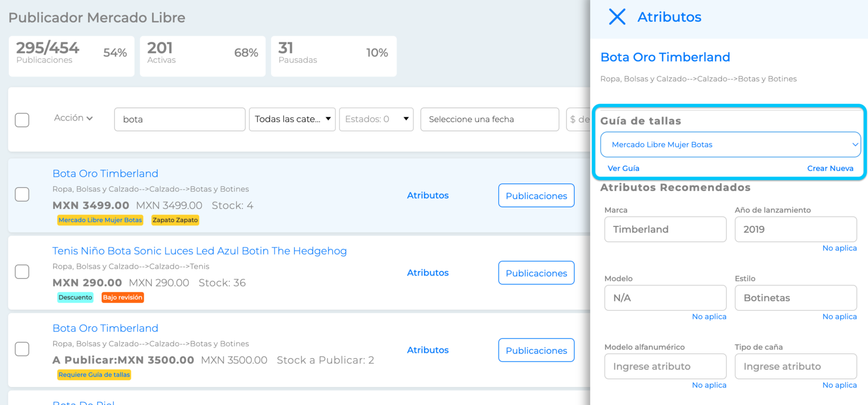
Task: Select the second Bota Oro Timberland checkbox
Action: click(22, 349)
